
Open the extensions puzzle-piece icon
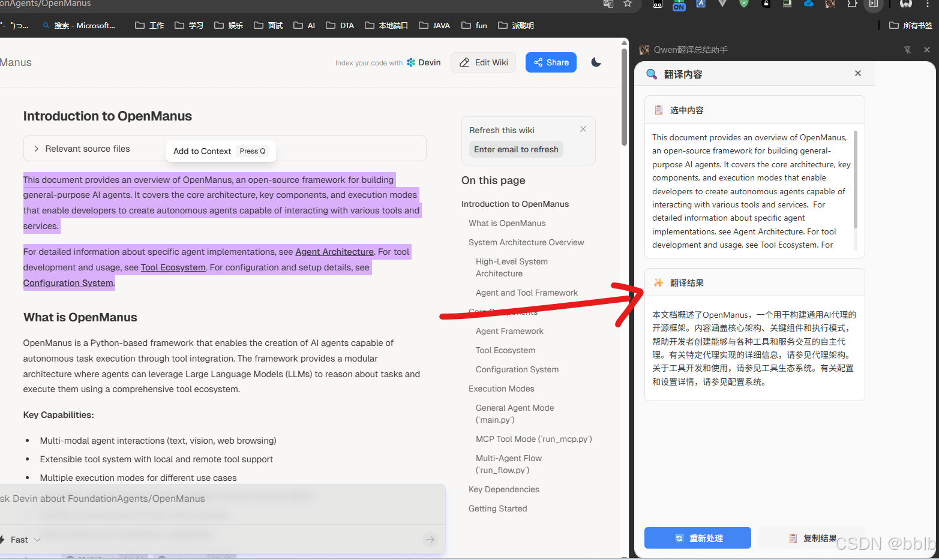point(852,4)
